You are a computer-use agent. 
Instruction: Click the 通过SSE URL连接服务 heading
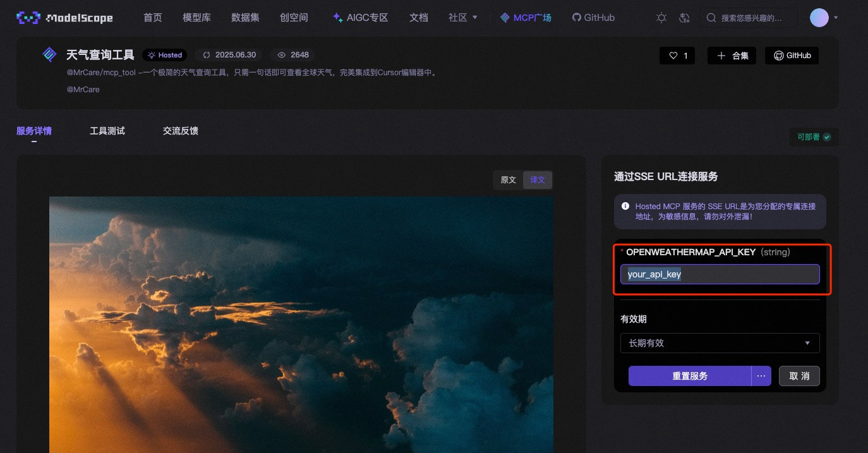point(666,176)
